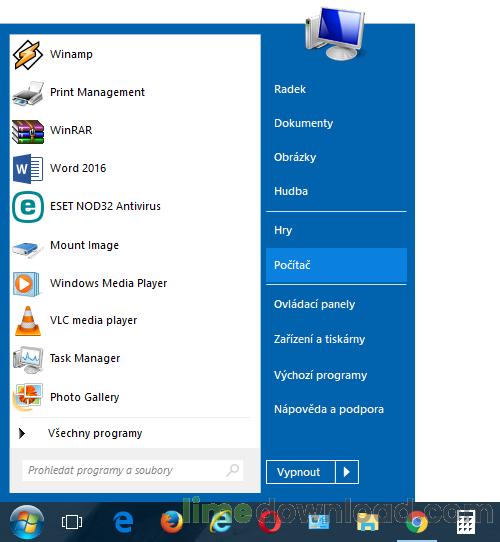Screen dimensions: 500x542
Task: Click the Mount Image label
Action: 84,245
